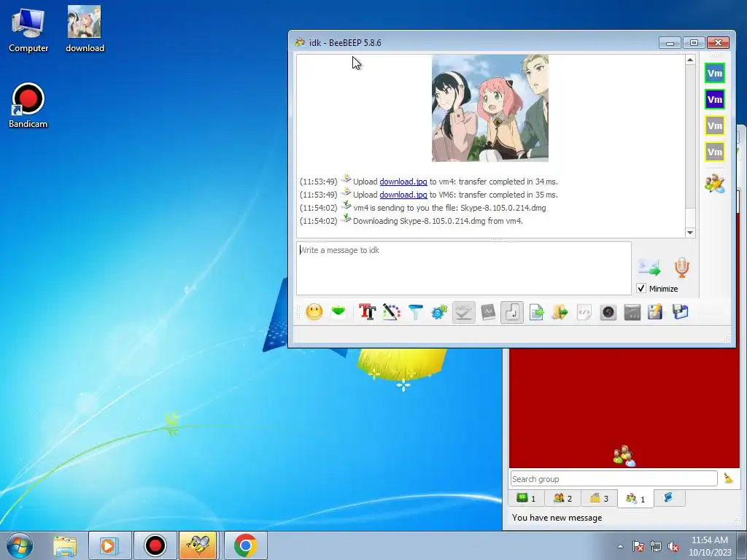Click the network tray icon
The width and height of the screenshot is (747, 560).
click(x=656, y=546)
